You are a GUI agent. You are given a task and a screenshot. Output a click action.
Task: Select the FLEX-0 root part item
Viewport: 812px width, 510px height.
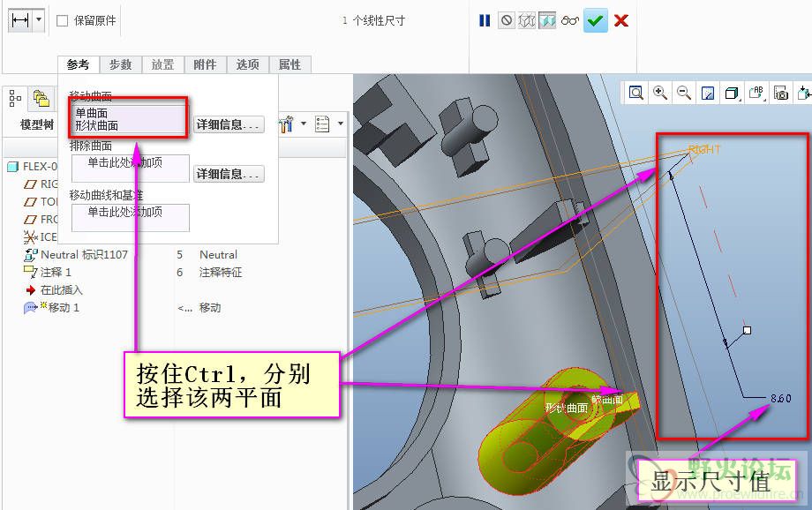[x=32, y=166]
